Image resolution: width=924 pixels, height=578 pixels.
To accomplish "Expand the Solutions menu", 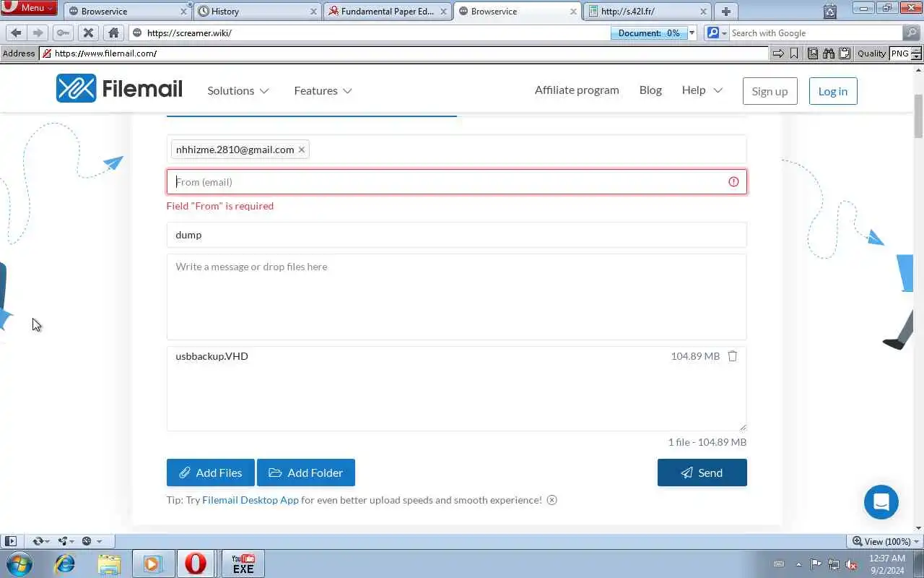I will pos(238,90).
